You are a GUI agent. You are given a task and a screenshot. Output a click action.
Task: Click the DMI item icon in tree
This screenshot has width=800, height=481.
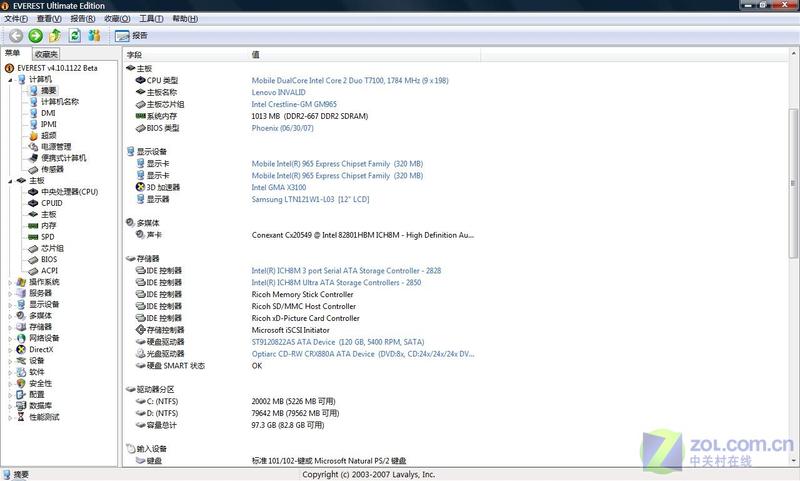[33, 113]
